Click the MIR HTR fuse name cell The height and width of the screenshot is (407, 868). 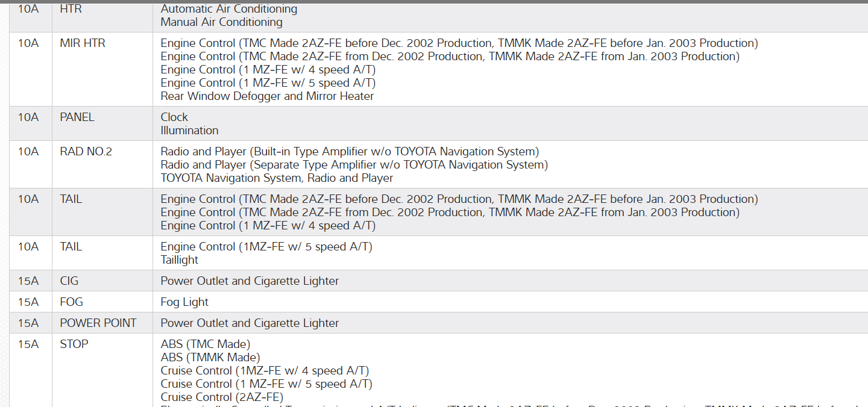[83, 43]
